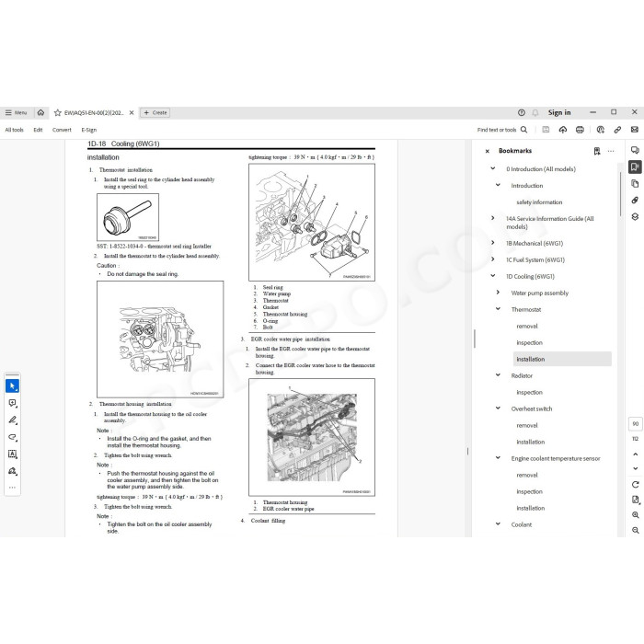Open the E-Sign tab
The height and width of the screenshot is (644, 644).
click(x=88, y=130)
